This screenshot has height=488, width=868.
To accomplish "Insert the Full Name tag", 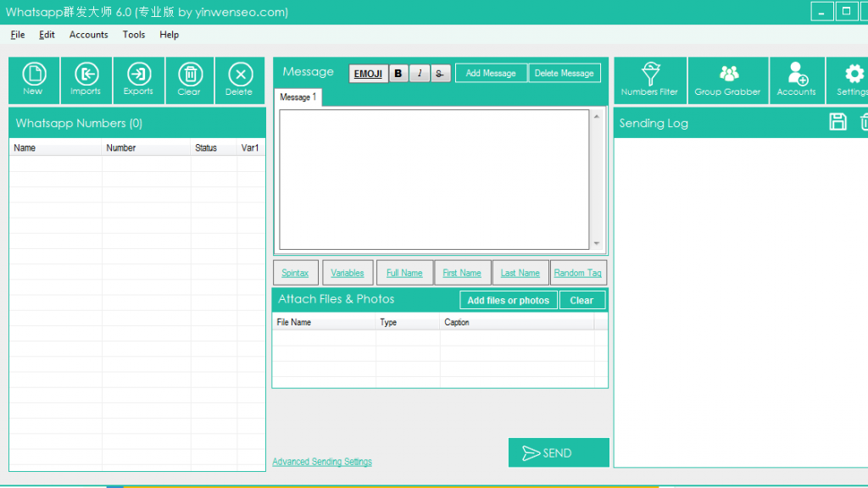I will click(404, 273).
